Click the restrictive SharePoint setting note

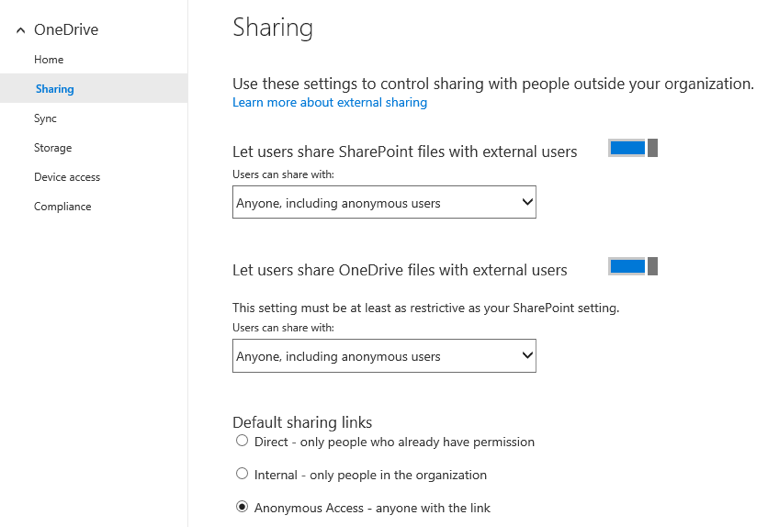pyautogui.click(x=426, y=308)
